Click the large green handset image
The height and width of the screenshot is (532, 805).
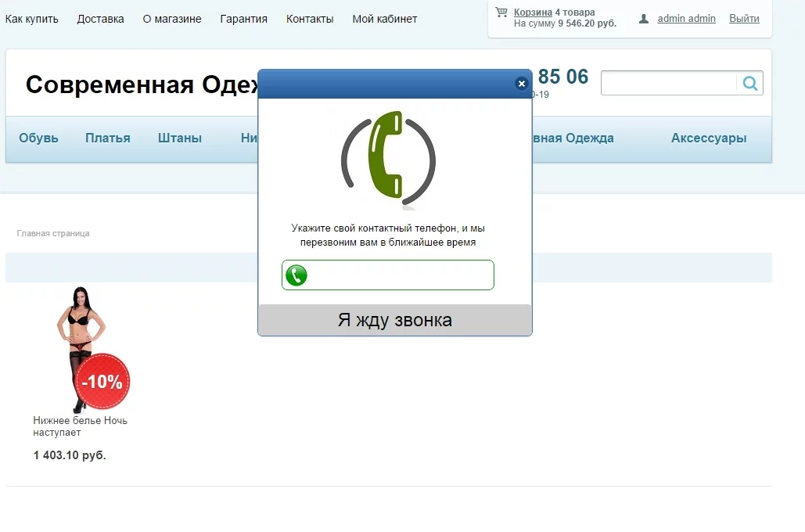point(387,156)
